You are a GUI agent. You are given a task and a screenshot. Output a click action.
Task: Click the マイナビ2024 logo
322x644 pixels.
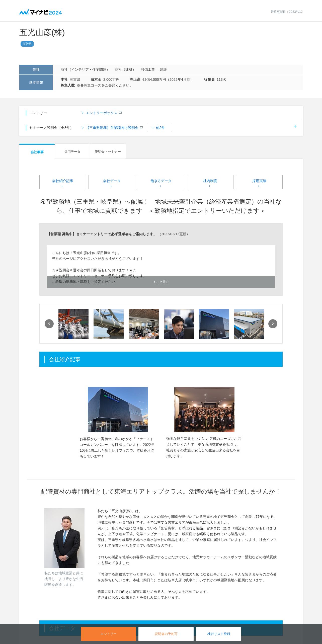[x=41, y=12]
